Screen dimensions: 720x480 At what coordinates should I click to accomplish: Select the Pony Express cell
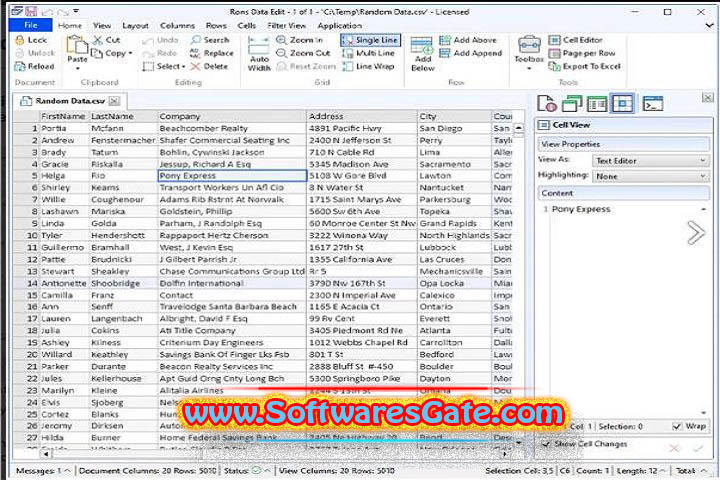(232, 176)
